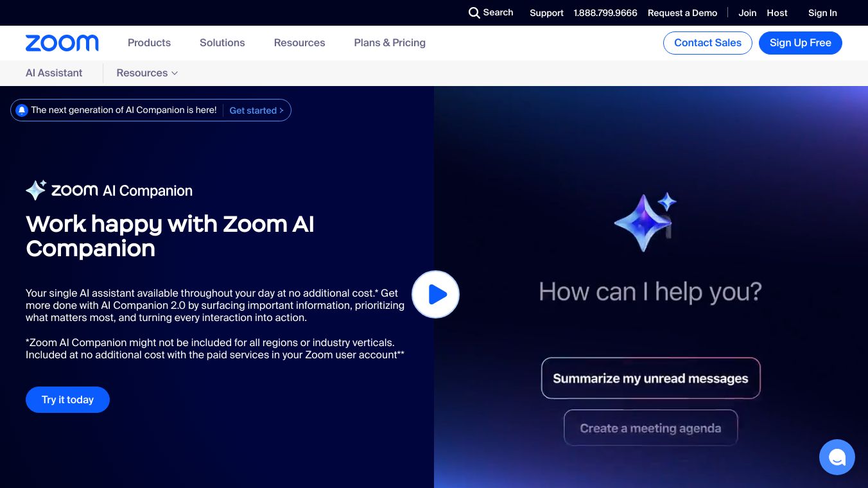Click Create a meeting agenda suggestion

tap(651, 428)
